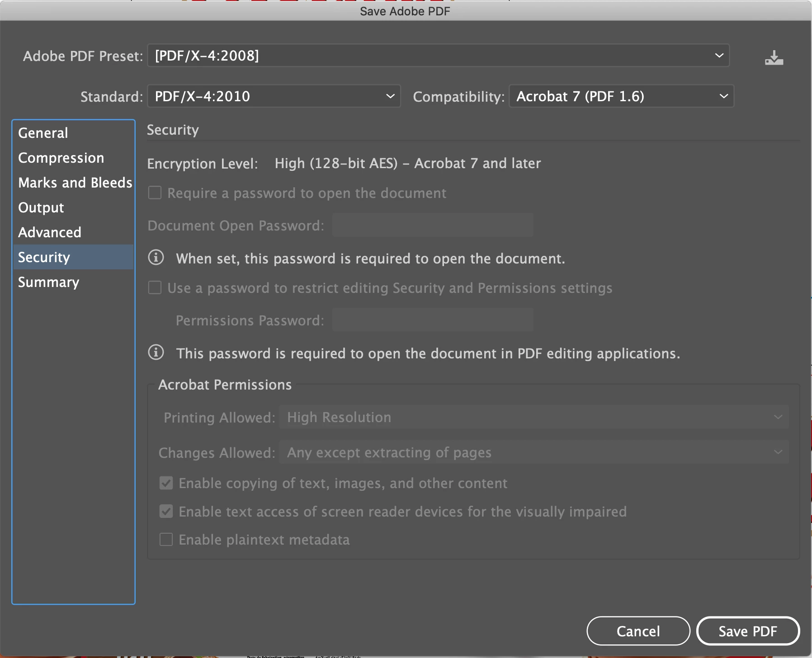Click the Security panel heading
The image size is (812, 658).
click(x=173, y=130)
